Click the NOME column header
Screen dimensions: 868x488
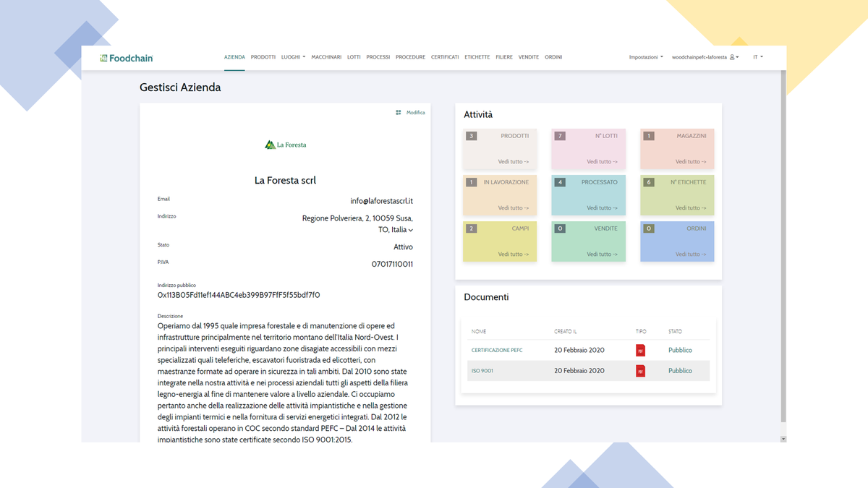(x=479, y=332)
